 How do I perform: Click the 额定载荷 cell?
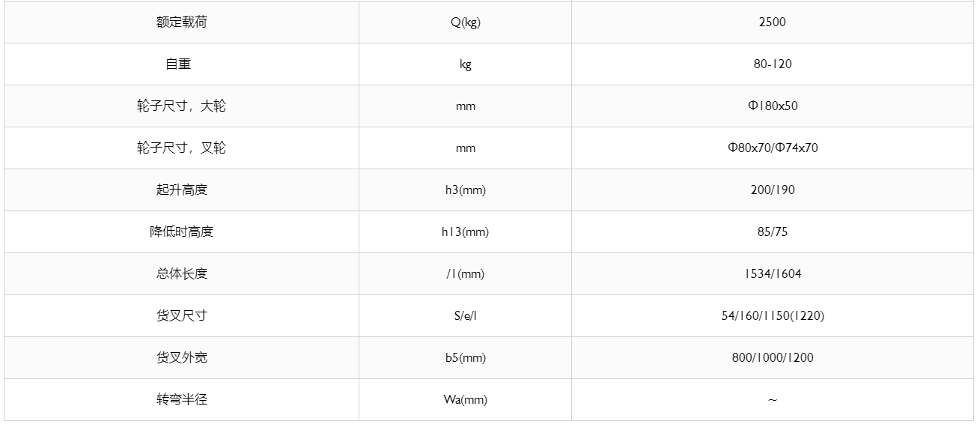pyautogui.click(x=181, y=22)
